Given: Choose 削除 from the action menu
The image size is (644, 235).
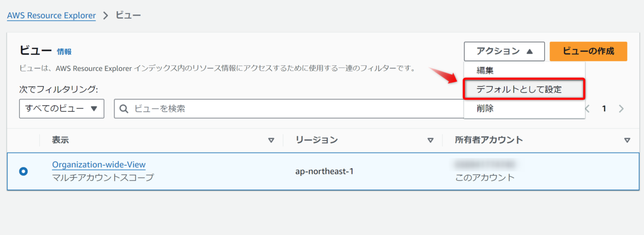Looking at the screenshot, I should click(x=485, y=108).
